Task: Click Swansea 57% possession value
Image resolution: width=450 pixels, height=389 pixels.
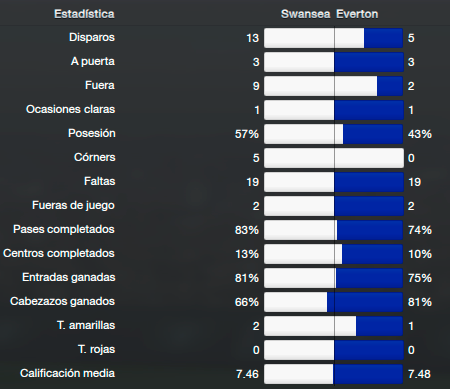Action: (x=247, y=134)
